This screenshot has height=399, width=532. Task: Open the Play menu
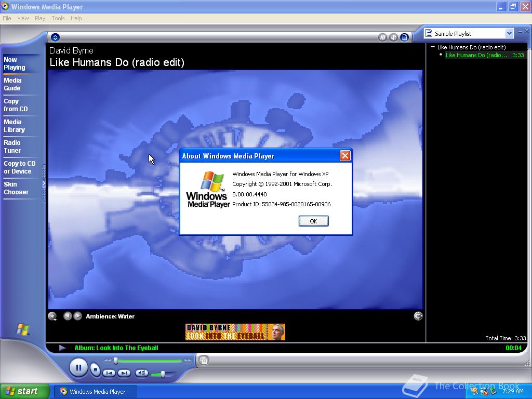click(39, 18)
